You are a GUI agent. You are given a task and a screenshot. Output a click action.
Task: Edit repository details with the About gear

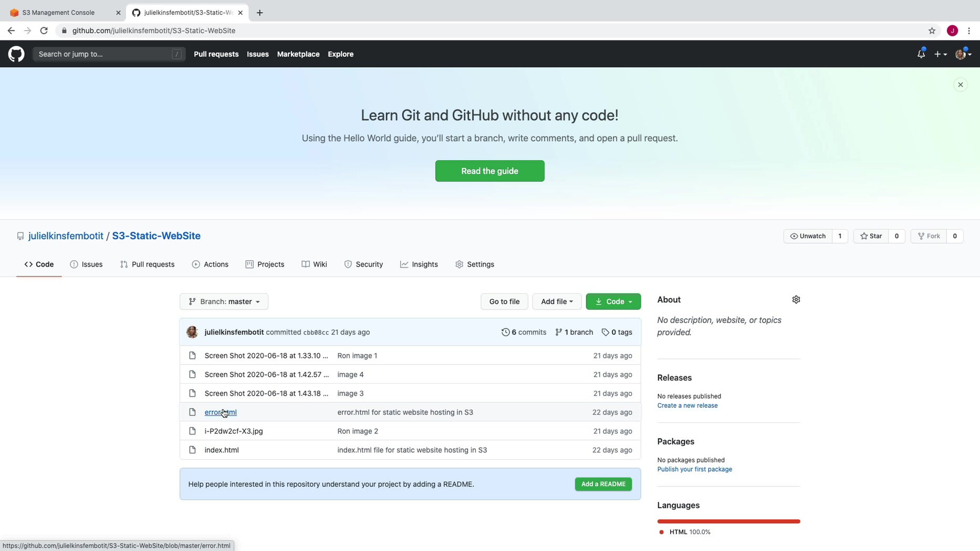pos(796,300)
